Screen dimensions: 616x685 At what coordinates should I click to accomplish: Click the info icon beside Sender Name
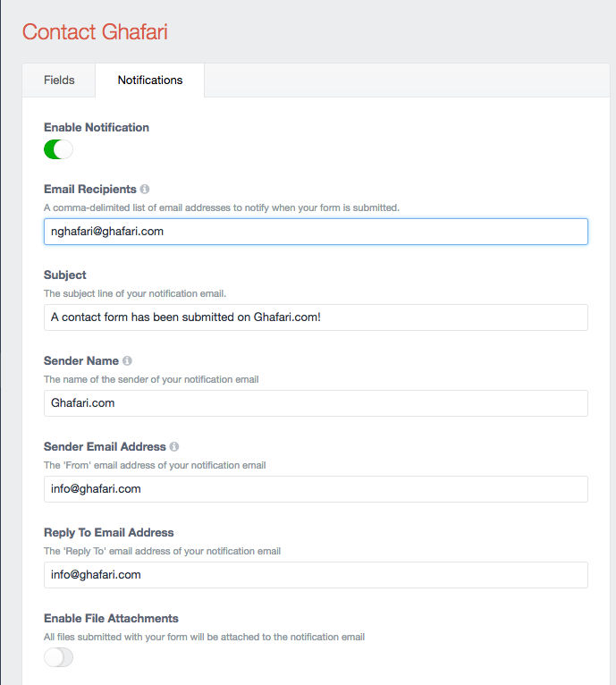coord(127,361)
